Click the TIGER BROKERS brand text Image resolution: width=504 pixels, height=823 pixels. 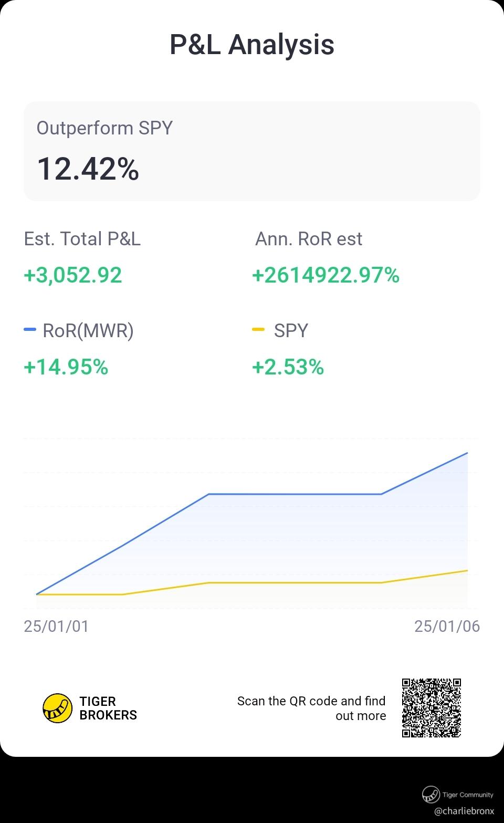(x=108, y=708)
